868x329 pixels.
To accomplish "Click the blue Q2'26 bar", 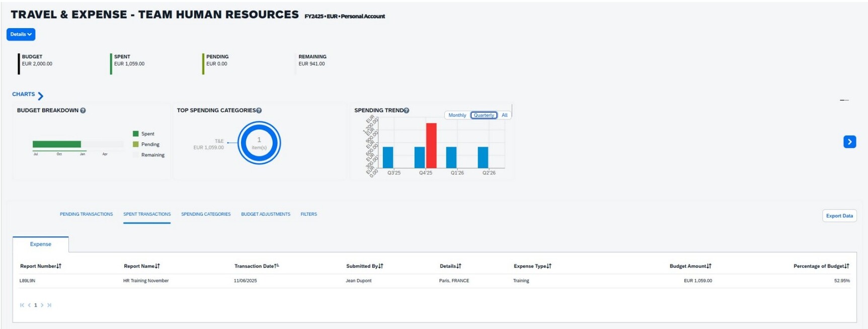I will click(483, 157).
